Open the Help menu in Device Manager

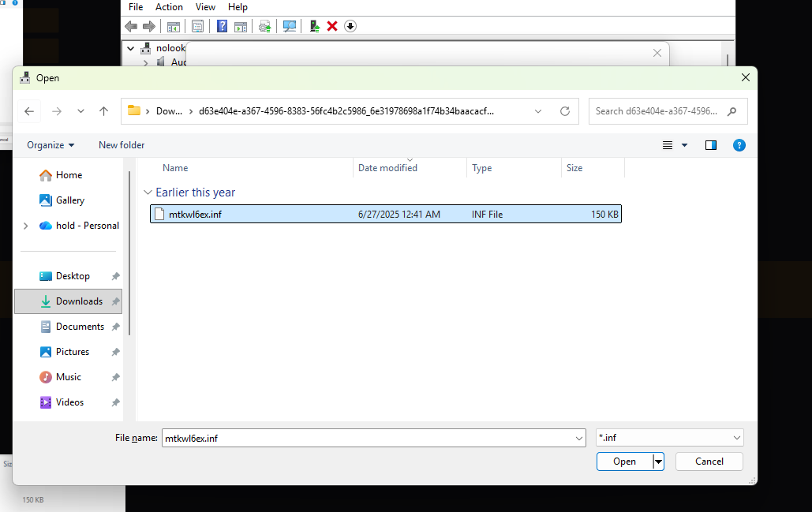coord(238,7)
